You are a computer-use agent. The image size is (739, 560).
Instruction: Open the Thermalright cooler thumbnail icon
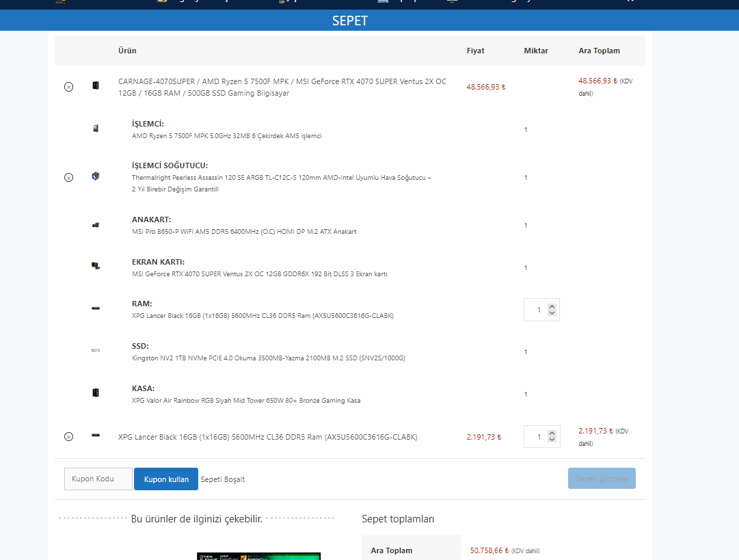(96, 176)
